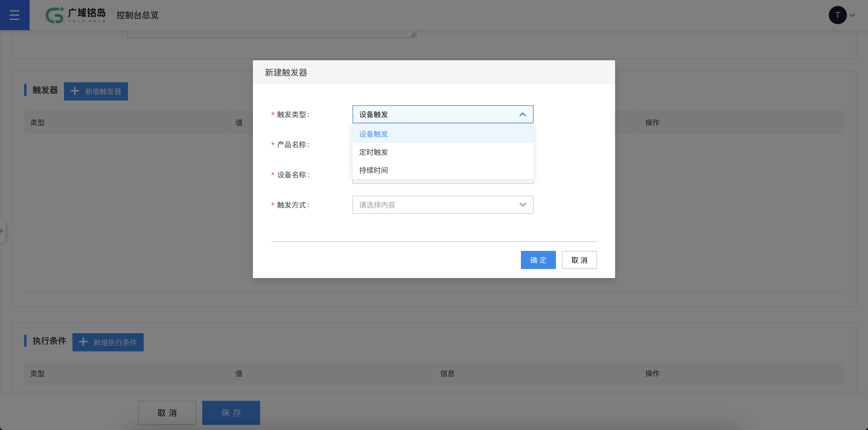
Task: Click the 广域铭岛 logo
Action: pos(75,15)
